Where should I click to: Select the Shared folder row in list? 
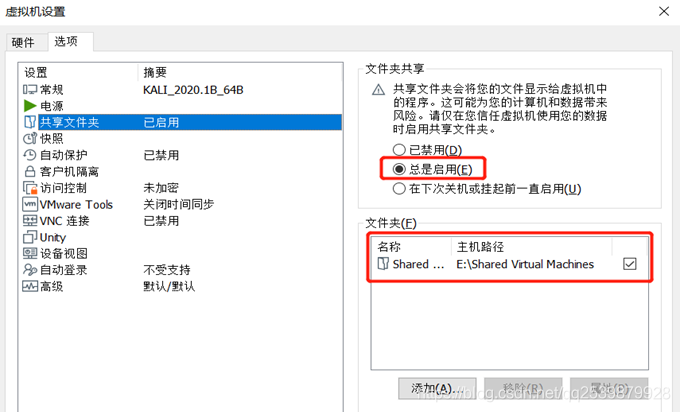coord(510,264)
